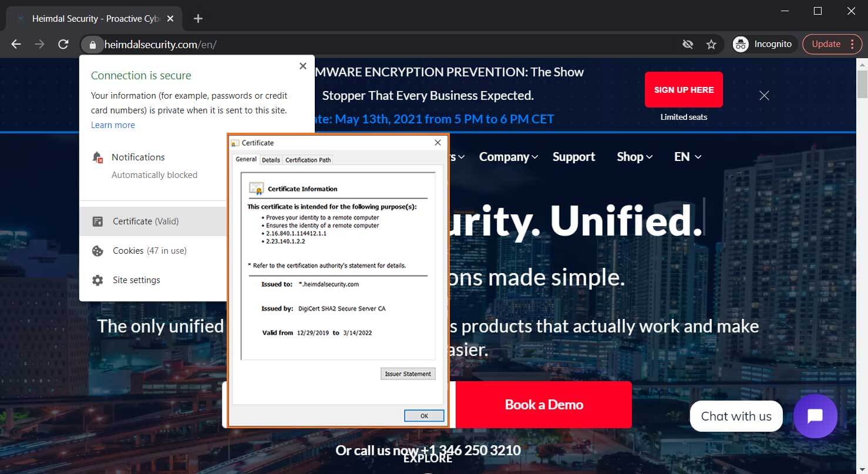Open the Certification Path tab
Screen dimensions: 868x474
(308, 160)
